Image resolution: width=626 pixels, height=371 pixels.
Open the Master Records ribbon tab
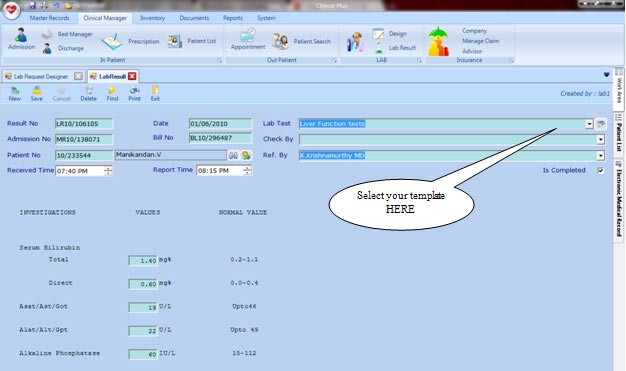(x=50, y=18)
